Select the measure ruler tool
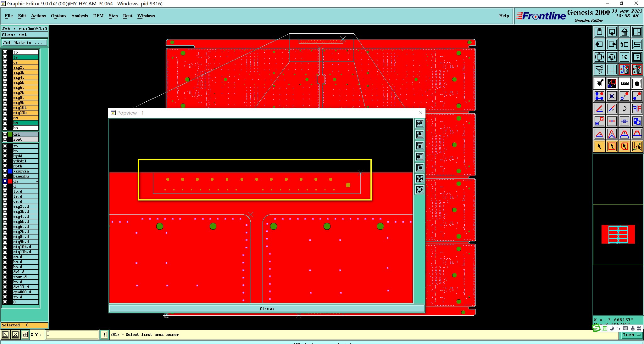This screenshot has height=344, width=644. [624, 83]
